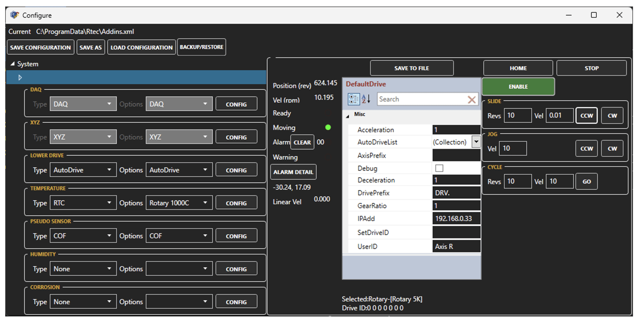Viewport: 644px width, 322px height.
Task: Click the Configure app icon in title bar
Action: (x=15, y=15)
